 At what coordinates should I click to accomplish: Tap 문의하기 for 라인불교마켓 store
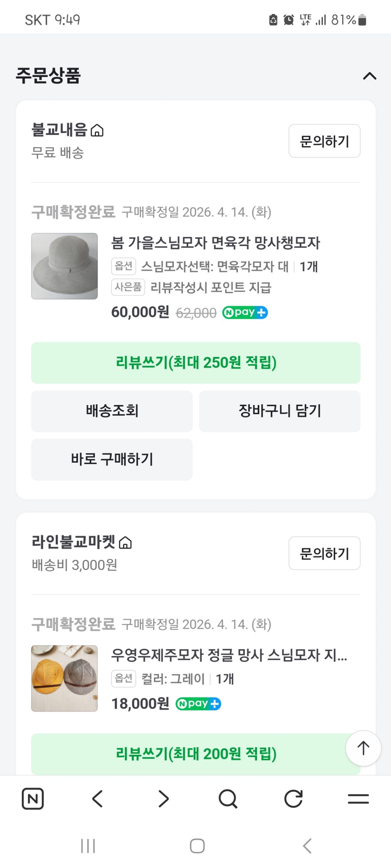pyautogui.click(x=324, y=553)
